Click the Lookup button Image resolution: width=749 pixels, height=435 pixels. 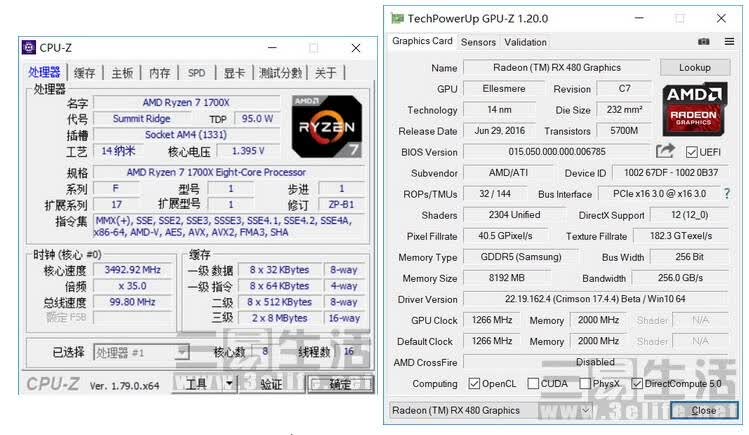tap(695, 67)
